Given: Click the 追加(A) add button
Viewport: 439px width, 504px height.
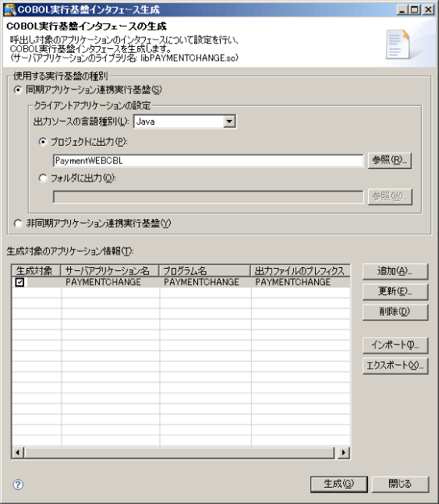Looking at the screenshot, I should point(395,272).
